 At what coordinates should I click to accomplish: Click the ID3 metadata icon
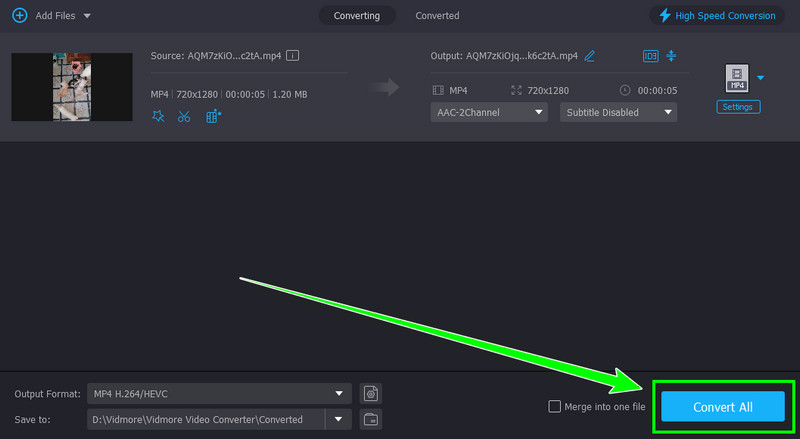click(x=650, y=56)
